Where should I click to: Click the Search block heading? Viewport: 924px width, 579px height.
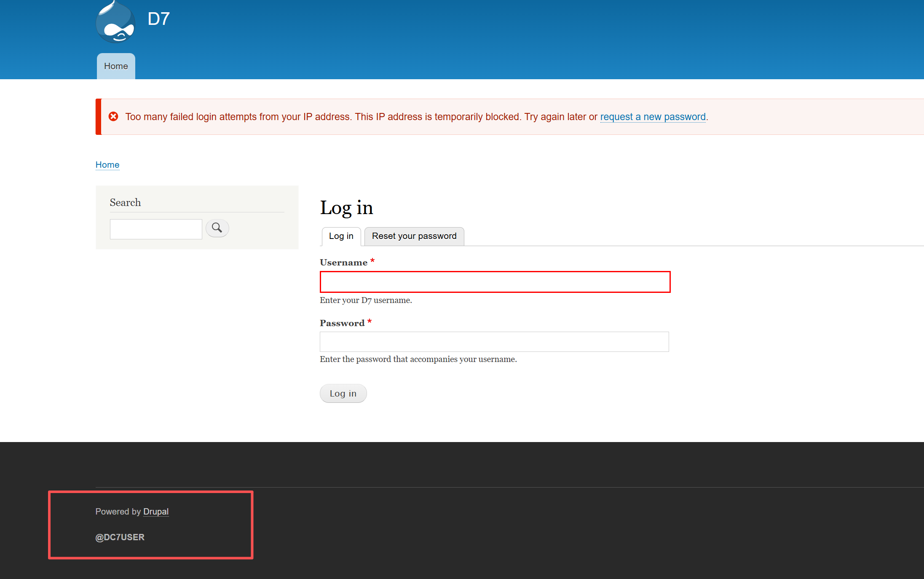(125, 203)
